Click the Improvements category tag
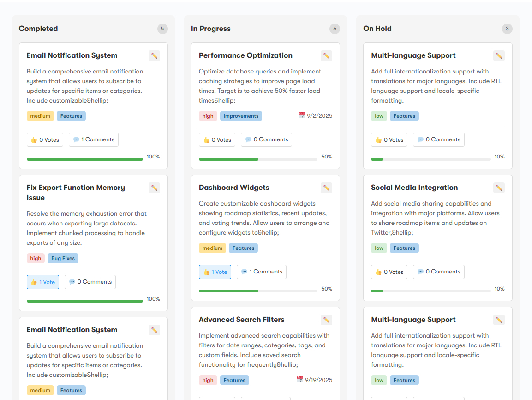This screenshot has height=400, width=532. click(241, 116)
